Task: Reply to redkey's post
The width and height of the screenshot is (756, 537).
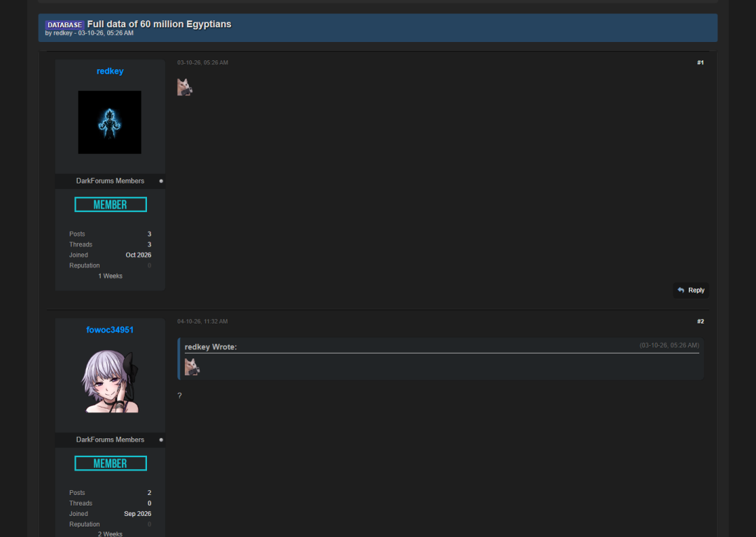Action: 691,290
